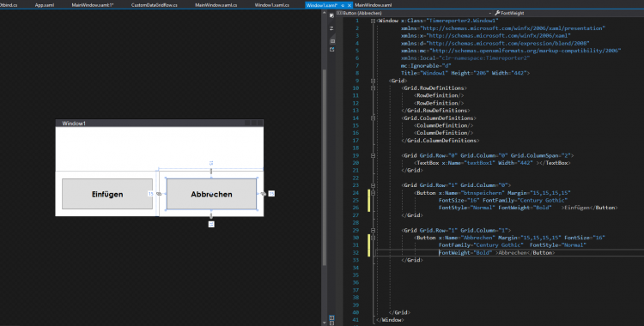644x326 pixels.
Task: Click the designer scrollbar up arrow
Action: [x=324, y=13]
